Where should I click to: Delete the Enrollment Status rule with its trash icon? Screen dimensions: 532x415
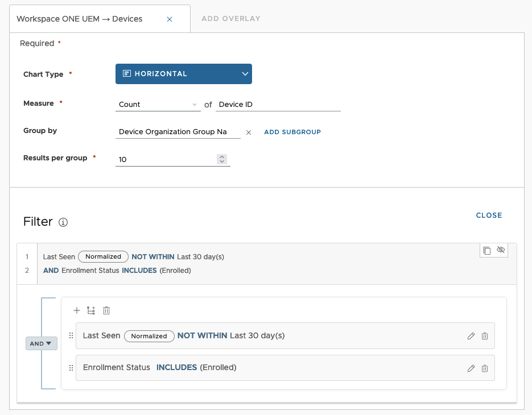tap(485, 367)
